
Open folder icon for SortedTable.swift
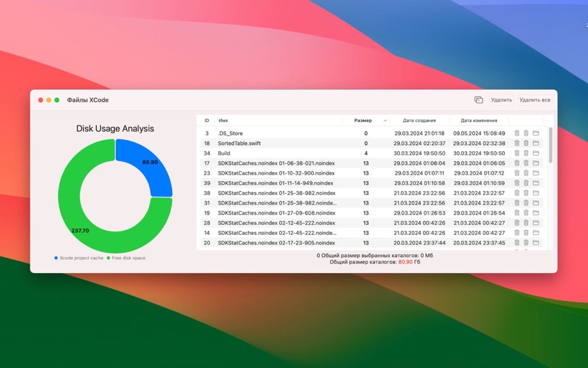pyautogui.click(x=536, y=143)
